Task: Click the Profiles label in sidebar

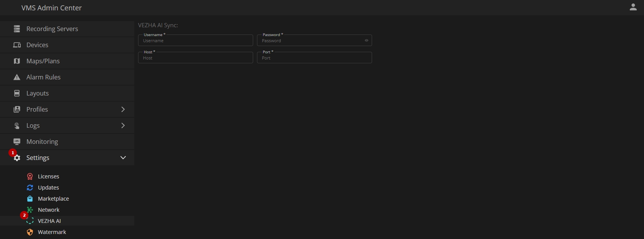Action: 37,109
